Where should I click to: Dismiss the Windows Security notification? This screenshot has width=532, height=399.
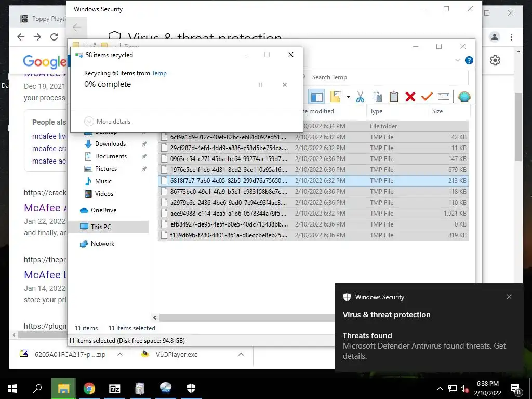509,297
